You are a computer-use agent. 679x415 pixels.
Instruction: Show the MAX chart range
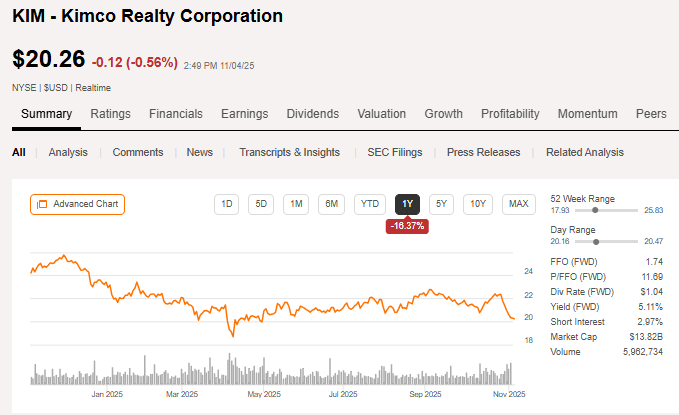tap(518, 204)
